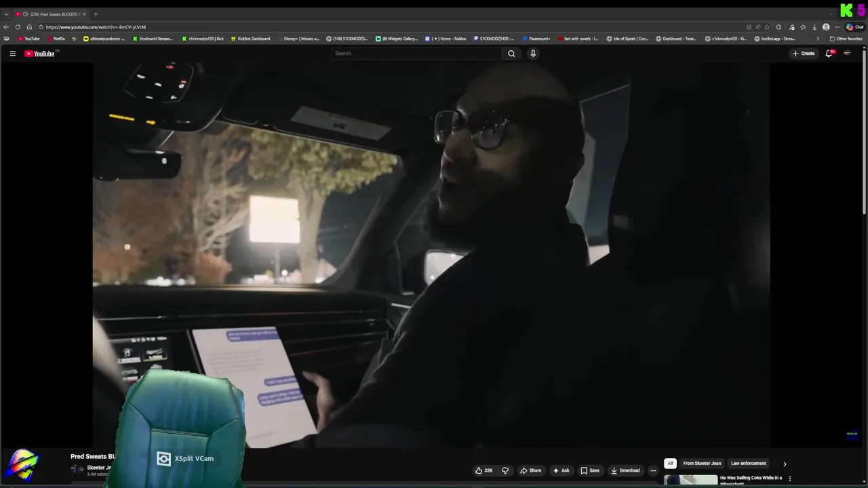This screenshot has height=488, width=868.
Task: Dislike the video
Action: pyautogui.click(x=505, y=470)
